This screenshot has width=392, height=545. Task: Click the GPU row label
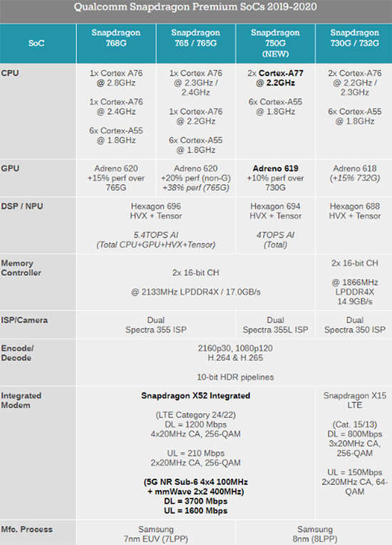10,168
